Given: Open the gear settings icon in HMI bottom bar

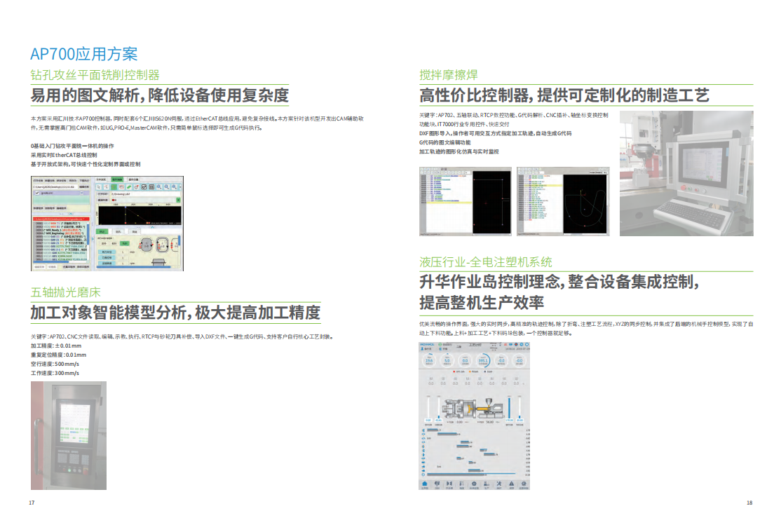Looking at the screenshot, I should 473,484.
